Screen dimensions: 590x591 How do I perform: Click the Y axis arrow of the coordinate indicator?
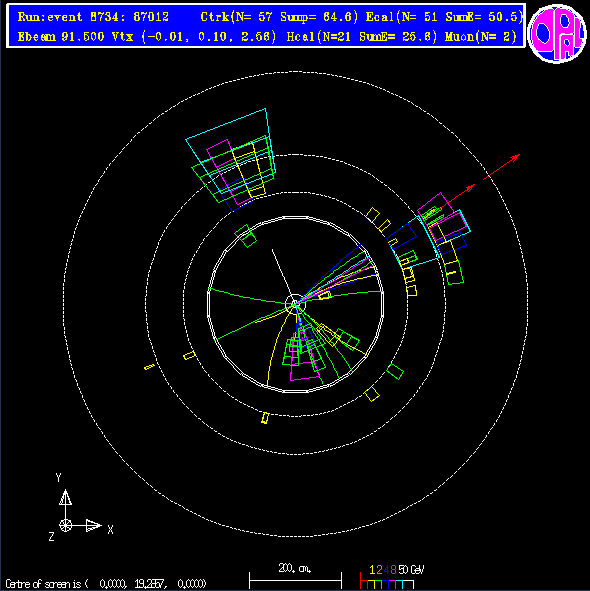[65, 498]
